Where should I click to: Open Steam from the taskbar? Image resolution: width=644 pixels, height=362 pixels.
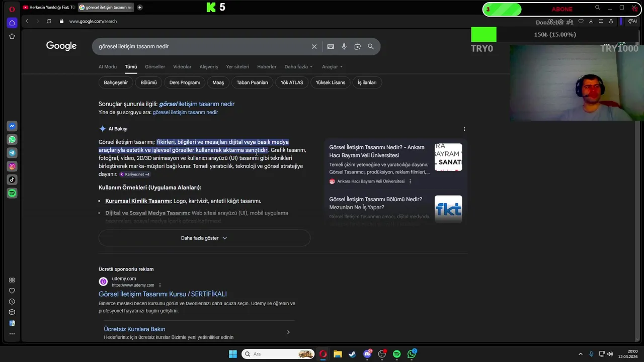[352, 354]
